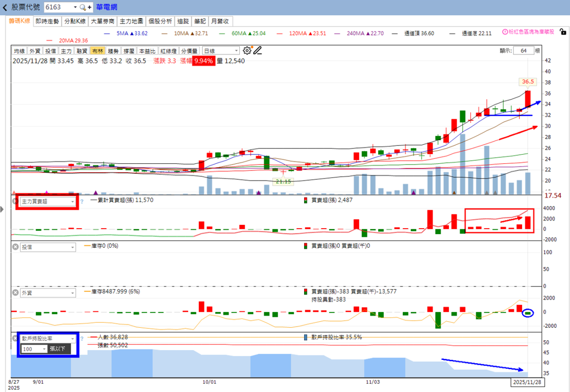Click the 粉紅色區塊為庫藏股 notice text
Image resolution: width=570 pixels, height=392 pixels.
point(531,32)
